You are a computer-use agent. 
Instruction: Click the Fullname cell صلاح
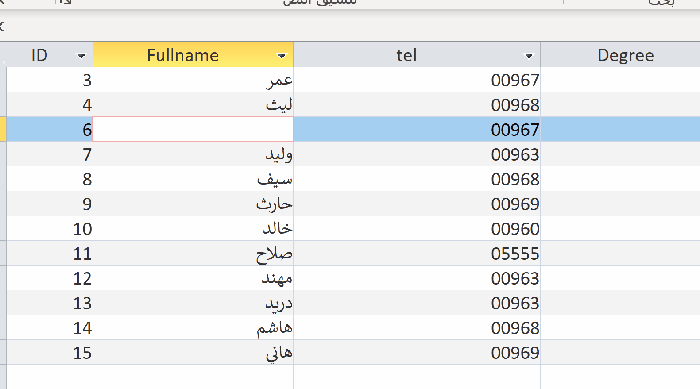tap(193, 254)
